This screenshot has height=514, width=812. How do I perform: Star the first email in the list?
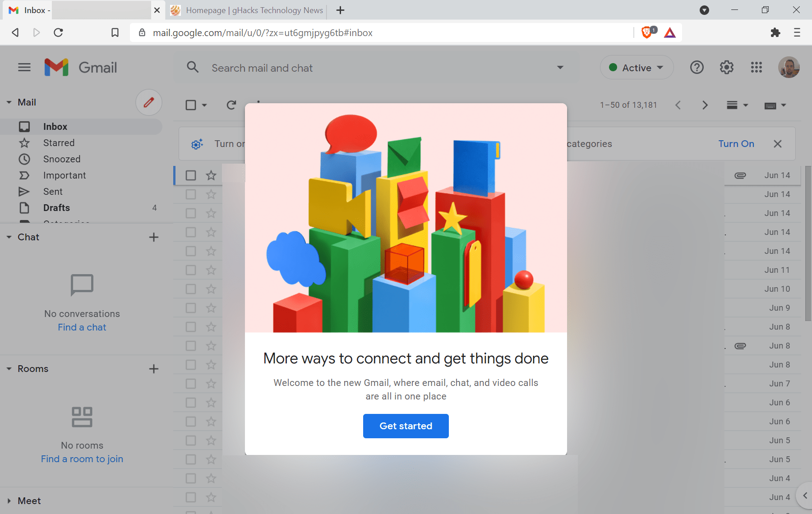click(211, 175)
